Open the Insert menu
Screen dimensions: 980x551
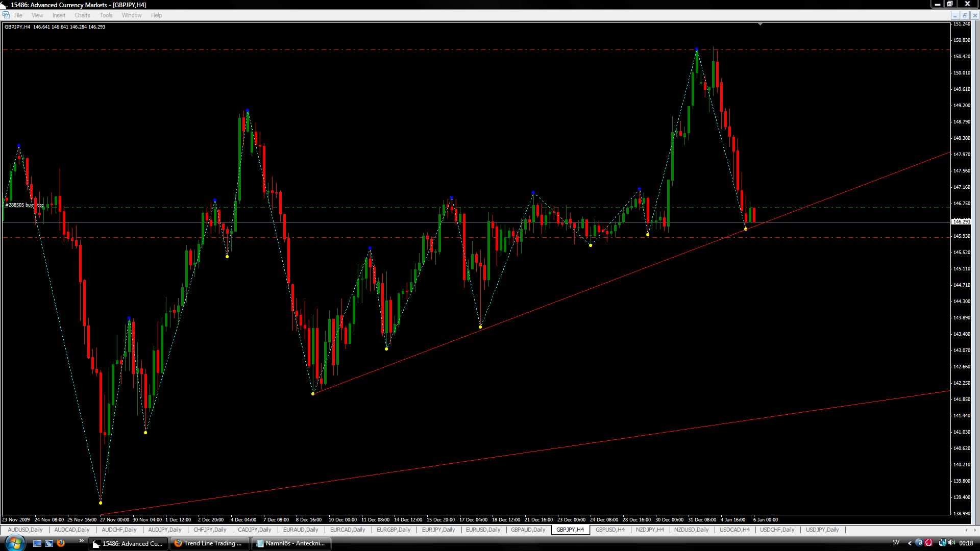coord(59,15)
